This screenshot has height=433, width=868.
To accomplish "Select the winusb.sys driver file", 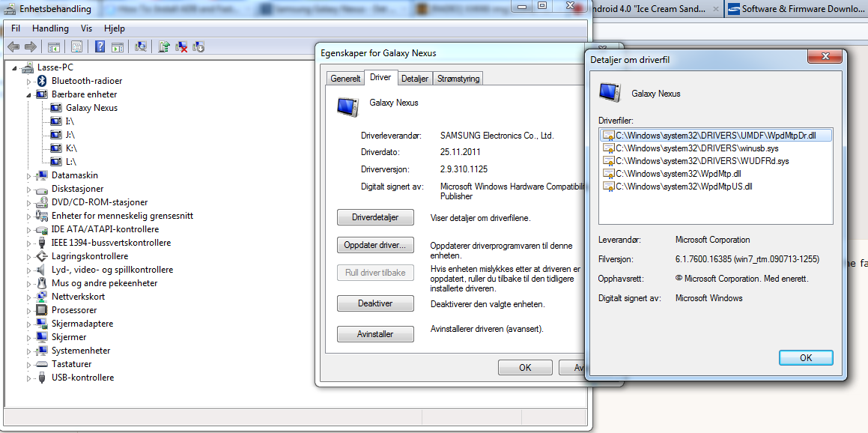I will pyautogui.click(x=699, y=148).
